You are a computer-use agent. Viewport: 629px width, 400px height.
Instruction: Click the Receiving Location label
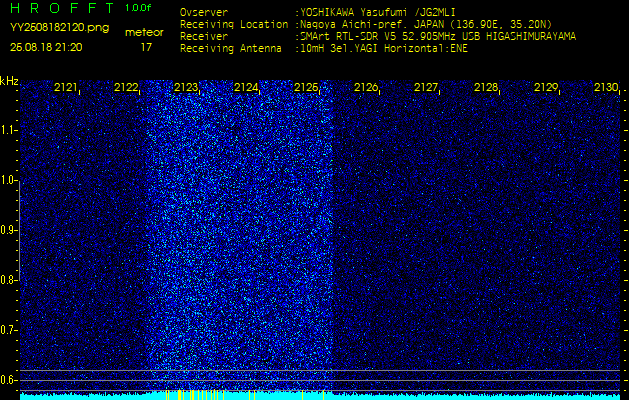pos(234,24)
